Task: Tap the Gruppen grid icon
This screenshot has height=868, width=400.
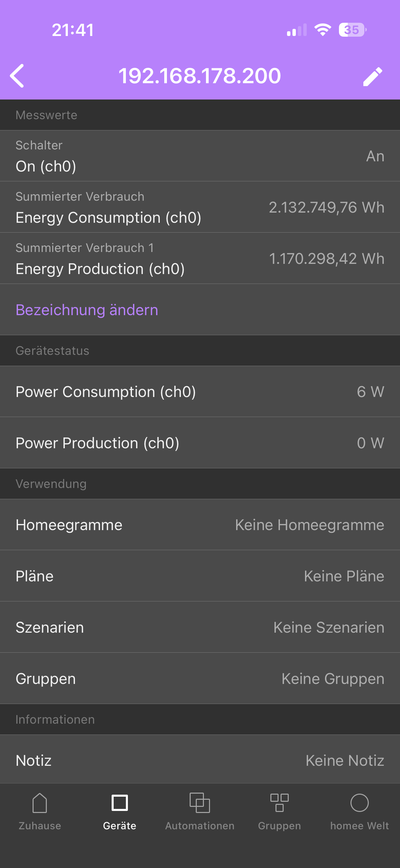Action: click(x=279, y=803)
